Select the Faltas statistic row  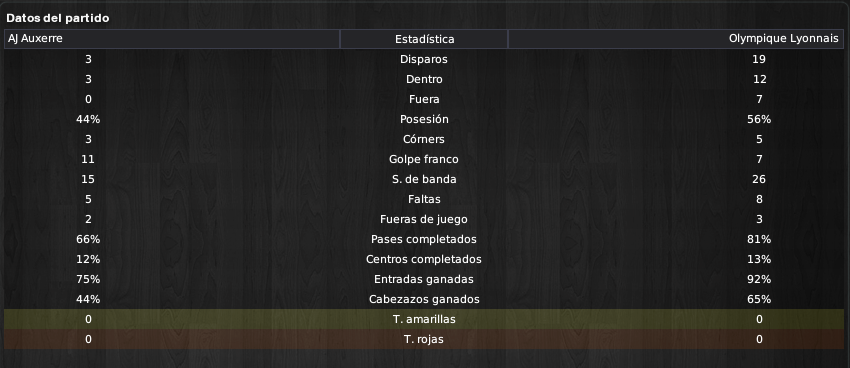point(424,199)
